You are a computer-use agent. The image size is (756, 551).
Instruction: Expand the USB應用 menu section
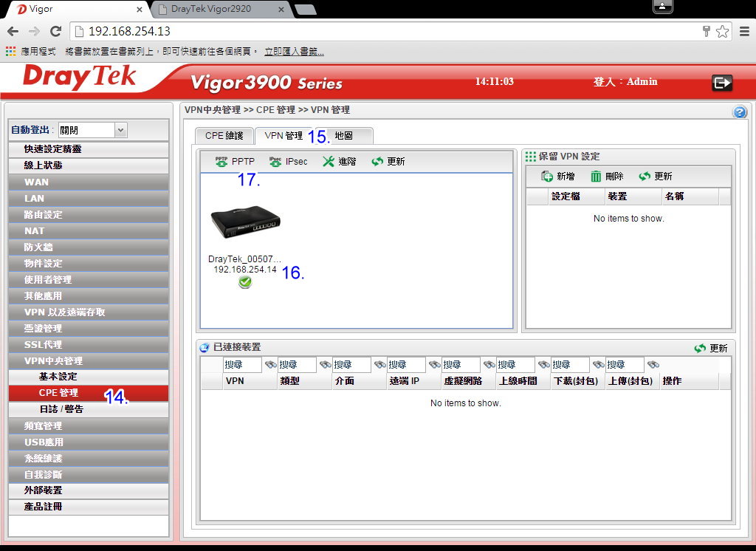(89, 442)
